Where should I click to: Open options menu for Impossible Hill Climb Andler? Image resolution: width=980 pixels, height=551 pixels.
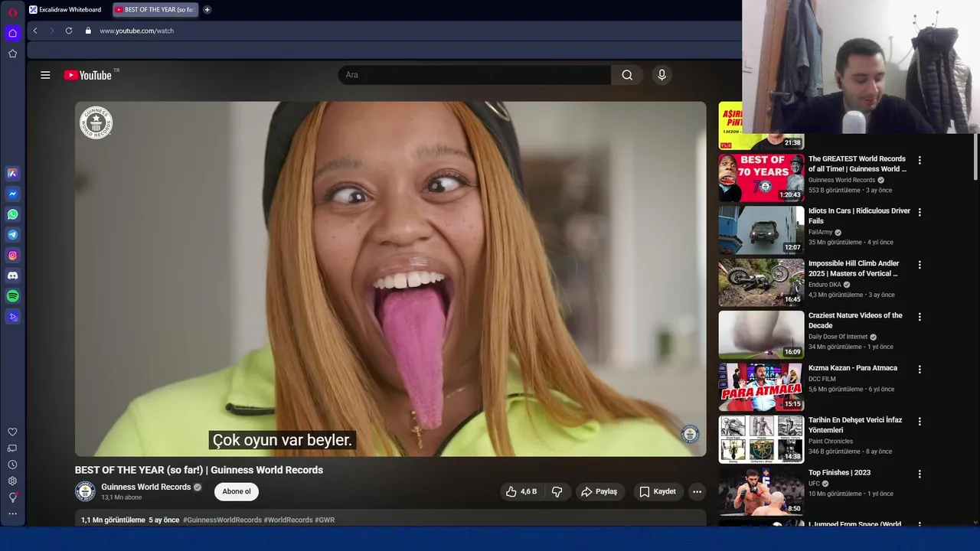920,265
